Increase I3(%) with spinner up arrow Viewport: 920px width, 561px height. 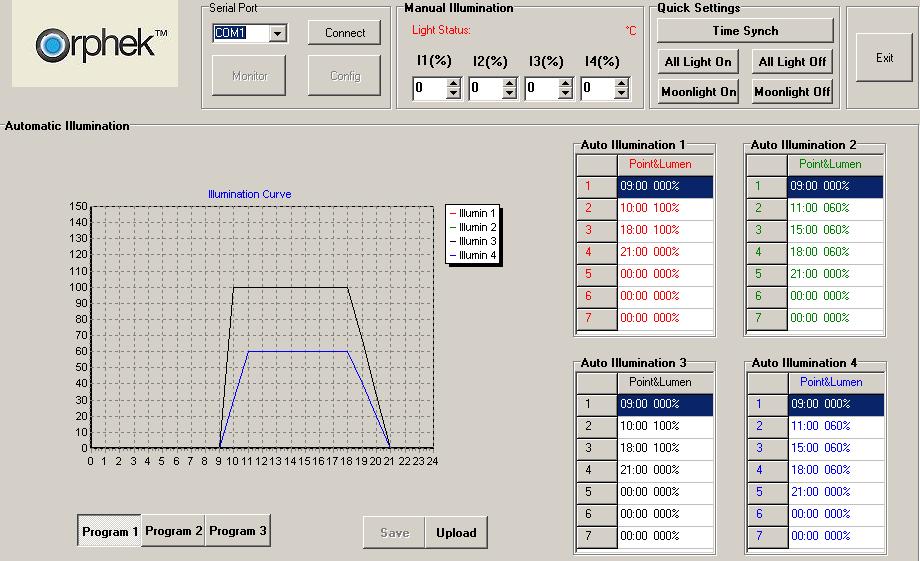tap(566, 83)
